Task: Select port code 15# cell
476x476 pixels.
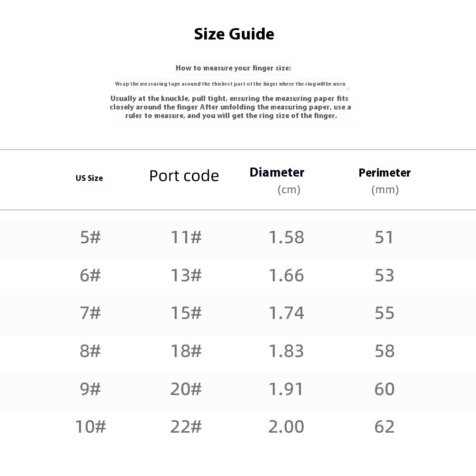Action: 186,313
